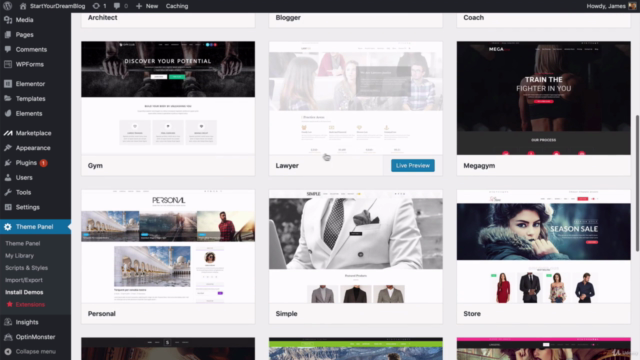
Task: Click the Theme Panel gear icon
Action: (x=8, y=227)
